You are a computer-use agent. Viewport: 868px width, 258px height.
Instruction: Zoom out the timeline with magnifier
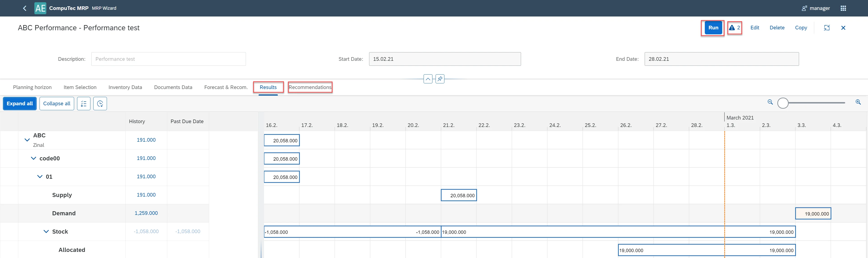(770, 102)
